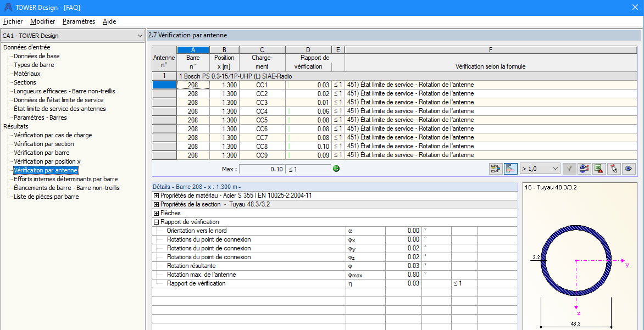Click column F header
Viewport: 644px width, 330px height.
[x=491, y=49]
